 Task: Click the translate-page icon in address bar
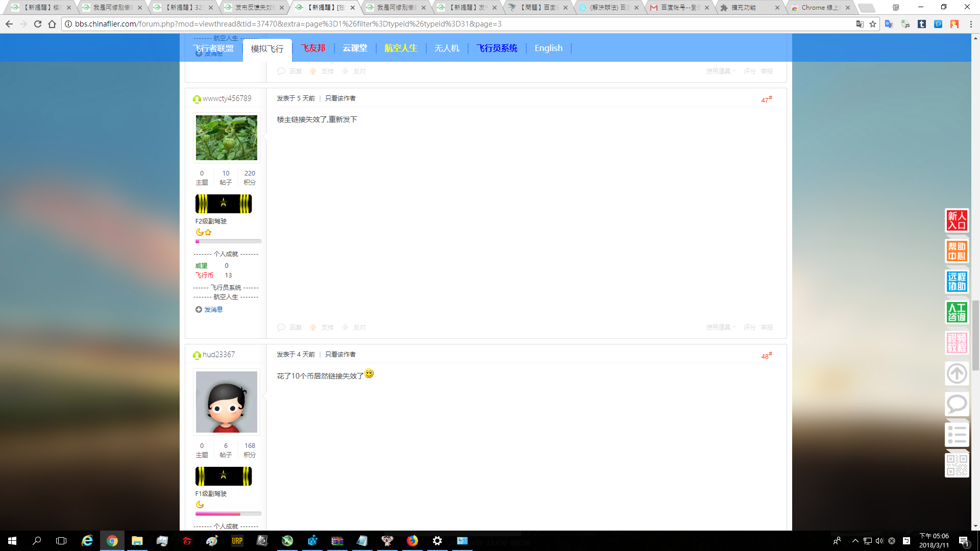[860, 24]
